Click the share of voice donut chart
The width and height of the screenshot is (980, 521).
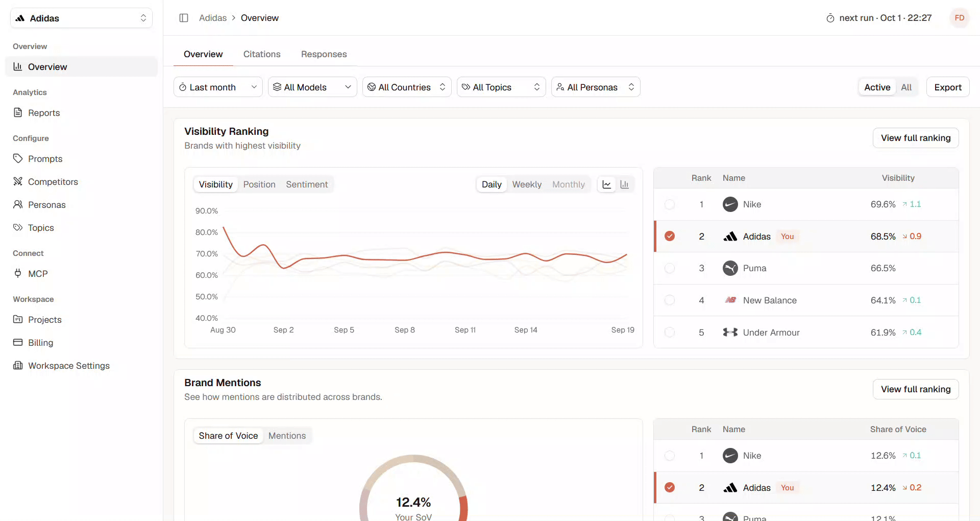pyautogui.click(x=413, y=488)
